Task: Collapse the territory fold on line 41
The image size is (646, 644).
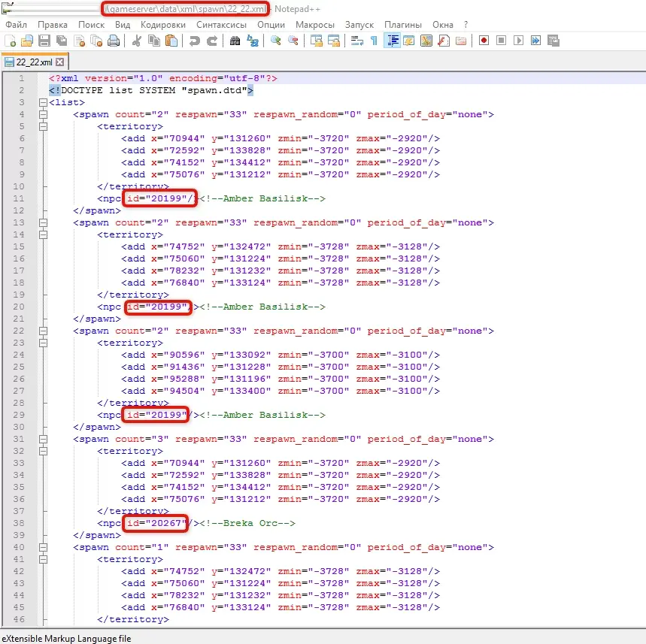Action: pos(43,560)
